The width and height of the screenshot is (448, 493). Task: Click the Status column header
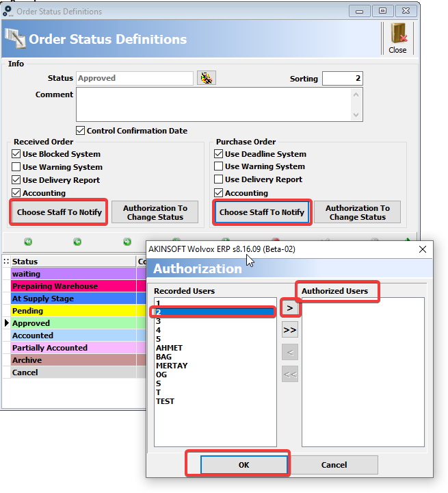click(x=73, y=262)
